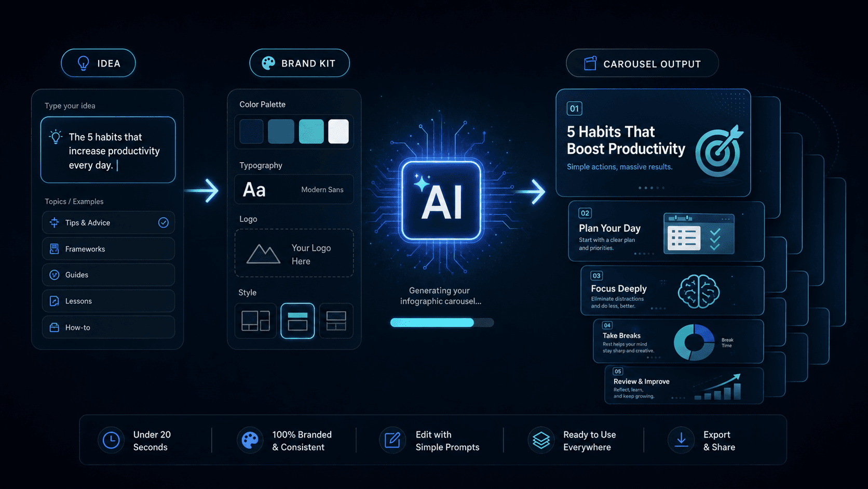Click the bar chart on Review & Improve slide

[x=717, y=387]
